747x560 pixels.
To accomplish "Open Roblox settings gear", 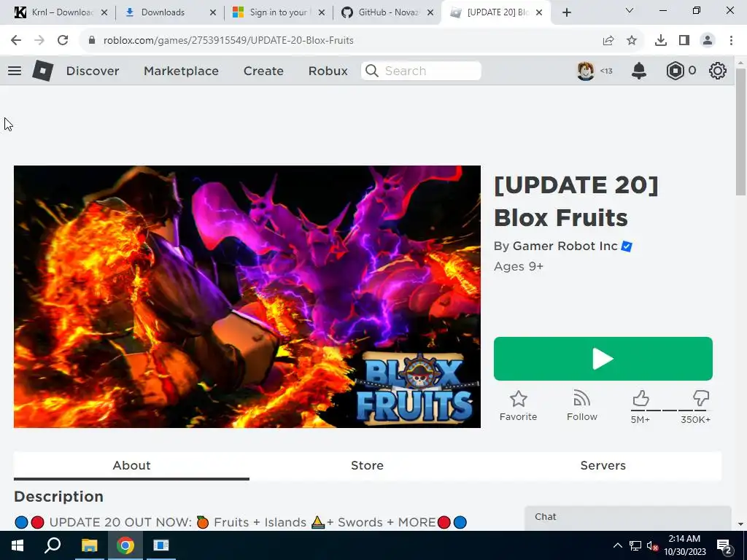I will click(x=718, y=71).
